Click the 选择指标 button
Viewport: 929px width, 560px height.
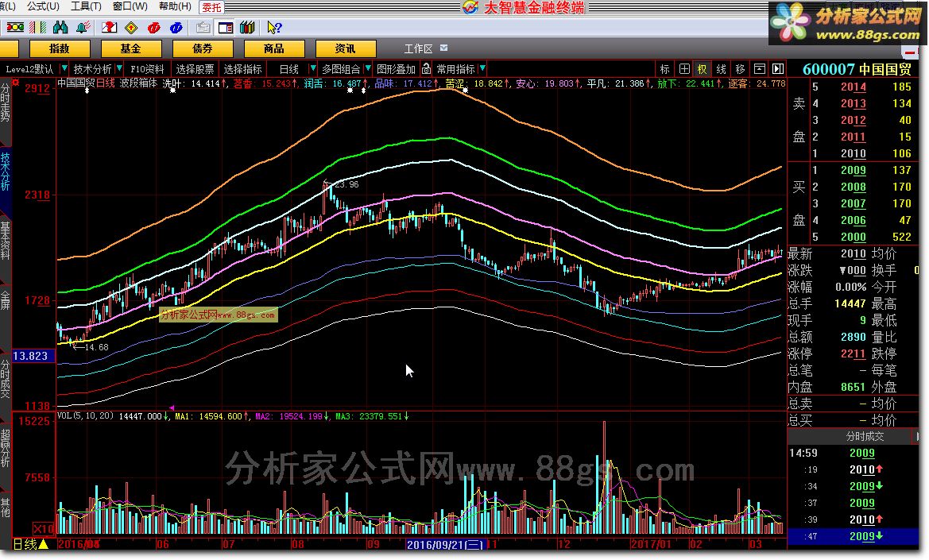tap(243, 69)
